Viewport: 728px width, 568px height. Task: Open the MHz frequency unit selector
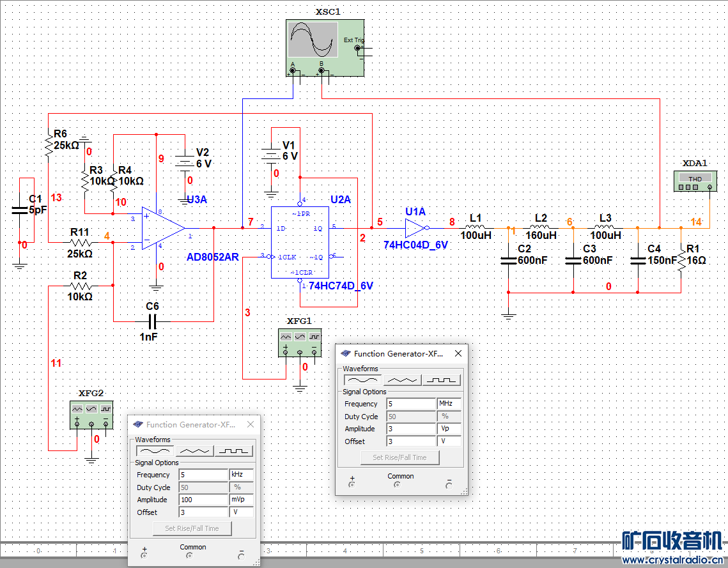point(449,404)
